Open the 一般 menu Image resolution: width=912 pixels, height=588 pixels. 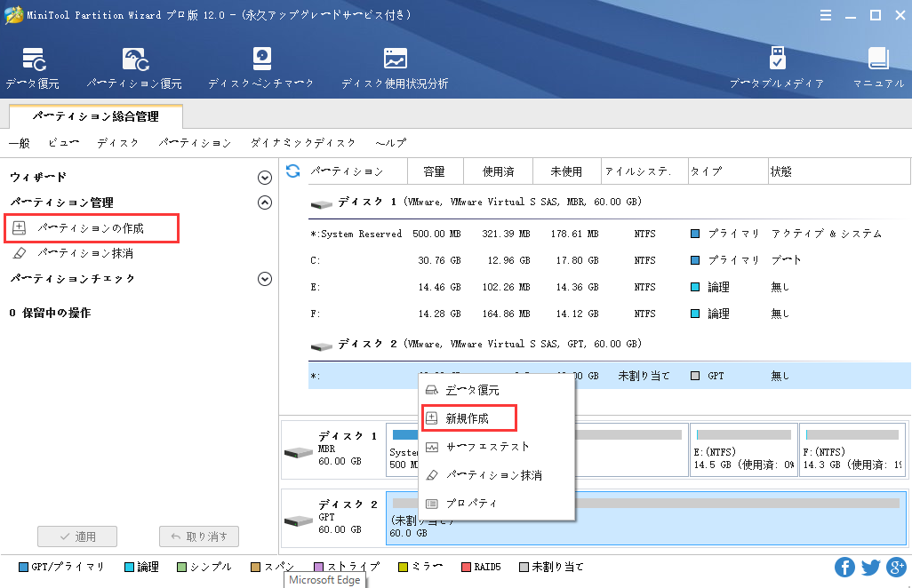tap(20, 143)
